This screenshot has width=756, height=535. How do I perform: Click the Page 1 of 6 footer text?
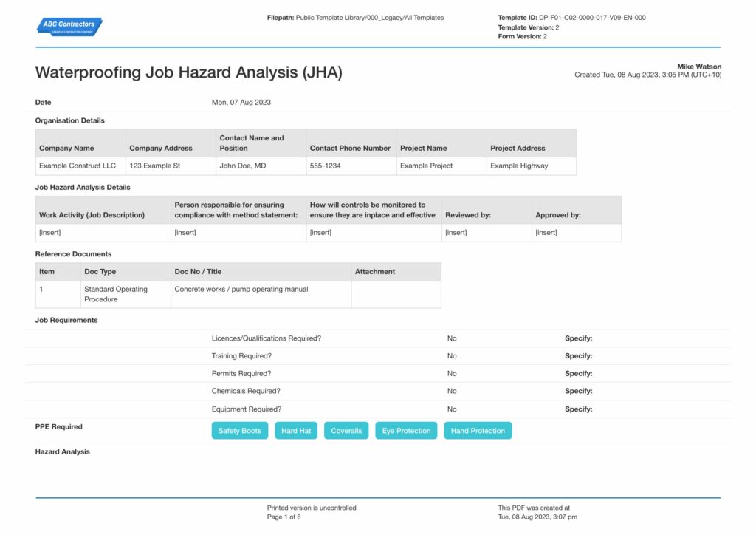(284, 517)
